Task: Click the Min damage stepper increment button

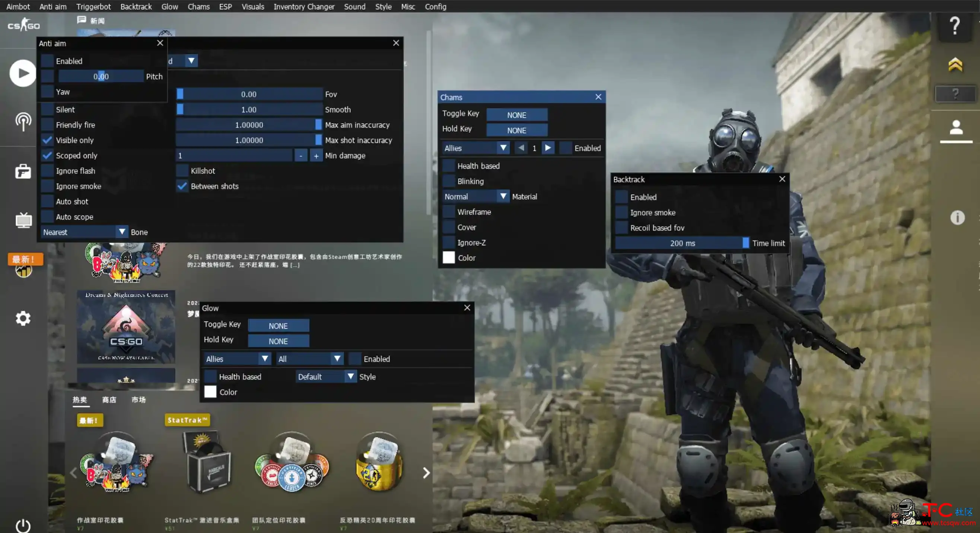Action: pyautogui.click(x=316, y=156)
